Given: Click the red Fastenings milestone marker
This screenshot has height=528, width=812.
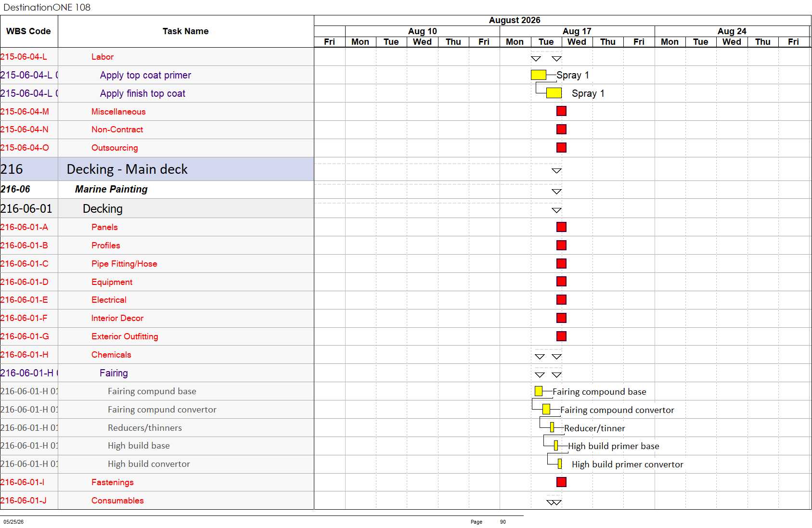Looking at the screenshot, I should (x=561, y=482).
